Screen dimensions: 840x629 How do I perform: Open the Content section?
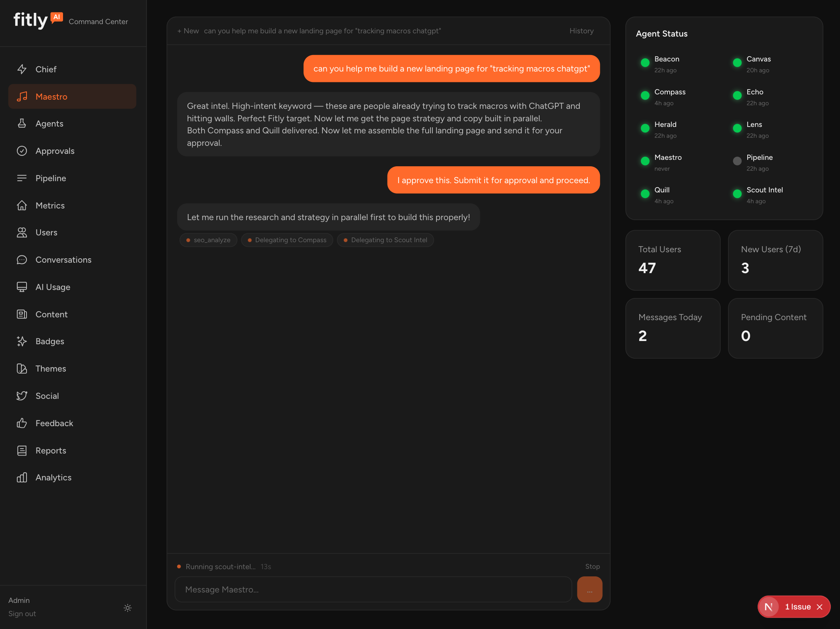51,314
